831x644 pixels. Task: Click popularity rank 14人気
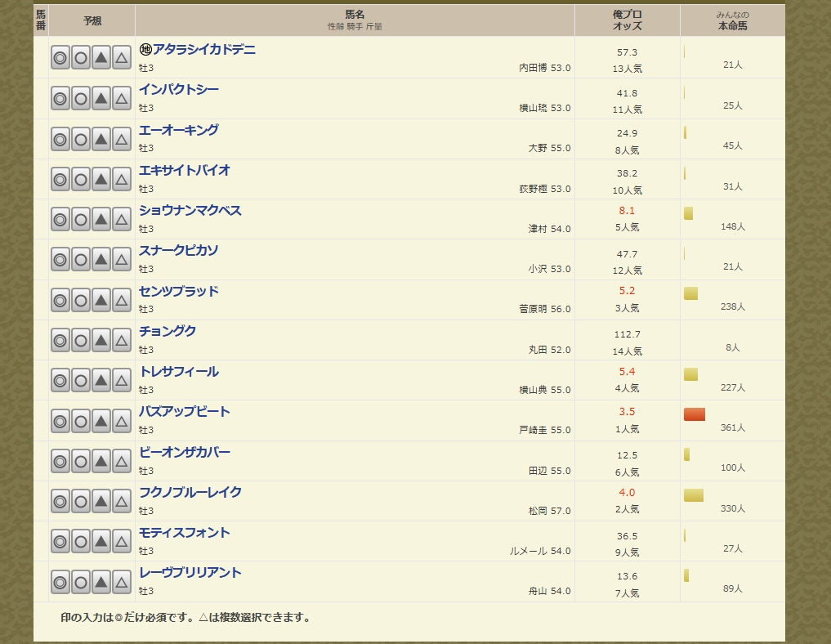(627, 351)
